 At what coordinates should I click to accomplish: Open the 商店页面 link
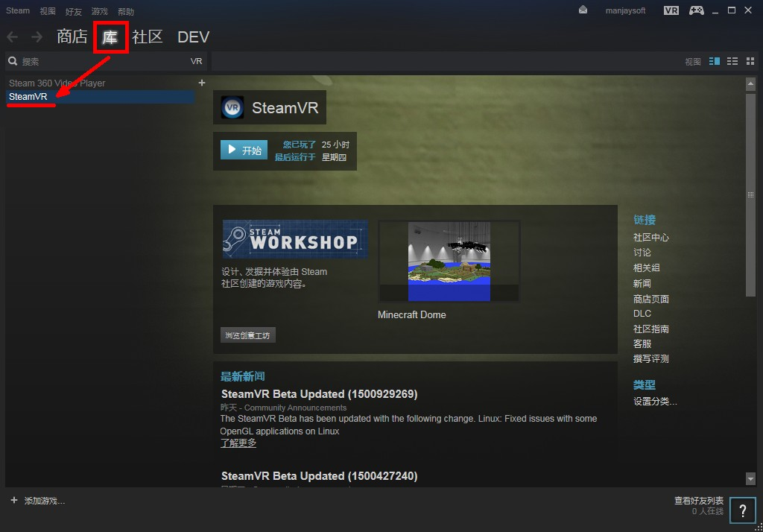click(x=650, y=299)
